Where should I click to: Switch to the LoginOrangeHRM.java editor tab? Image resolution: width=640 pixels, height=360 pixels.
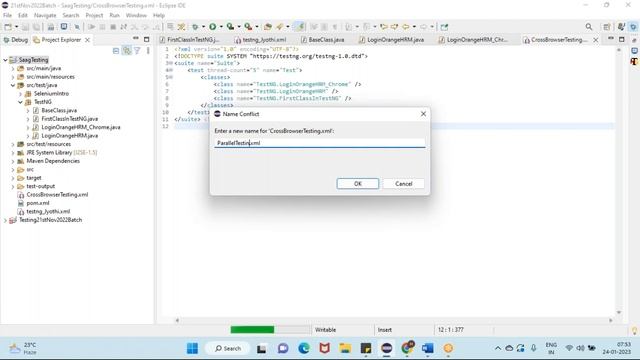click(x=391, y=40)
